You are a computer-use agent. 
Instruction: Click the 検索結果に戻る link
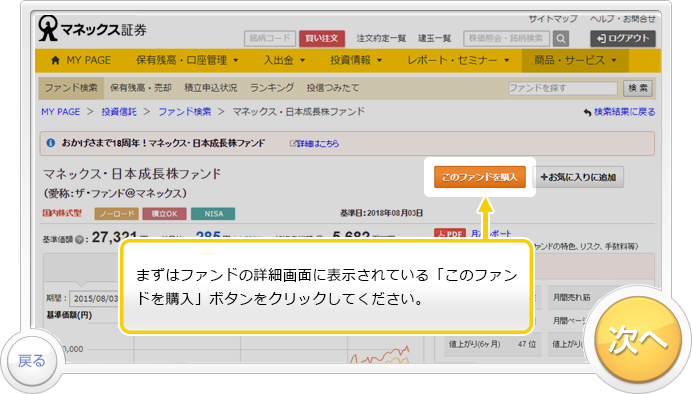(624, 112)
